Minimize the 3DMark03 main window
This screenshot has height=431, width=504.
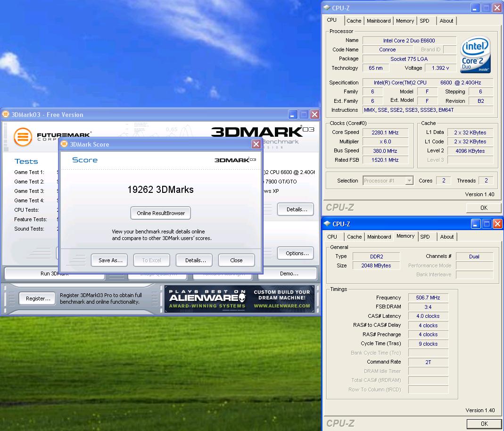pos(292,115)
